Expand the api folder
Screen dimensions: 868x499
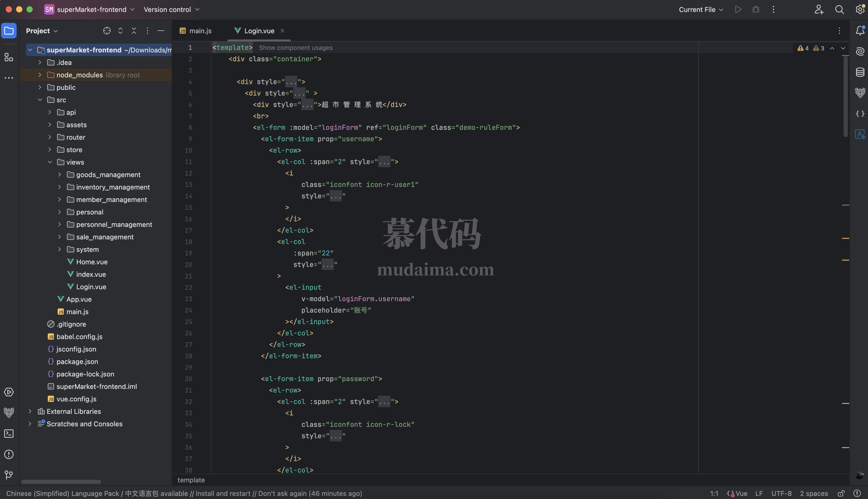point(50,112)
